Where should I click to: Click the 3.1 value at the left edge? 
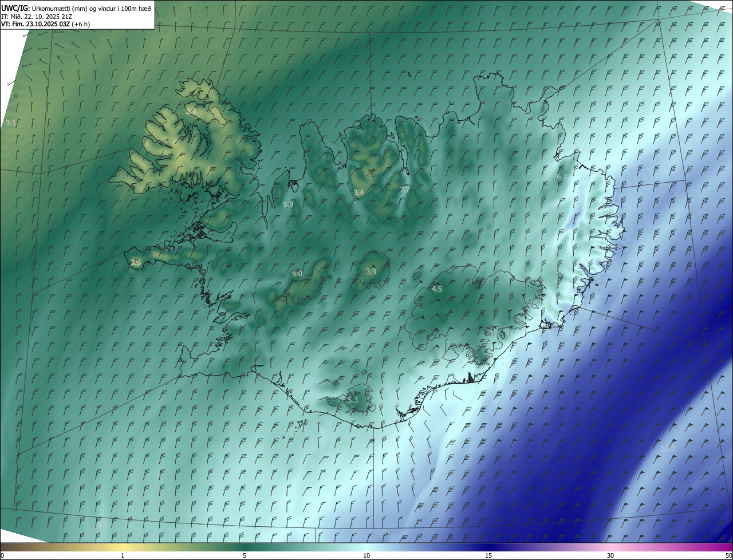11,123
